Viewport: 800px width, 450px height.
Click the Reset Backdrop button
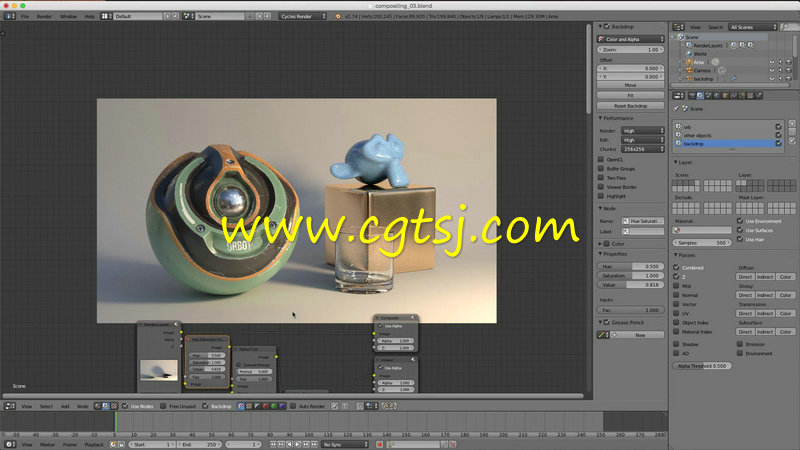(631, 106)
